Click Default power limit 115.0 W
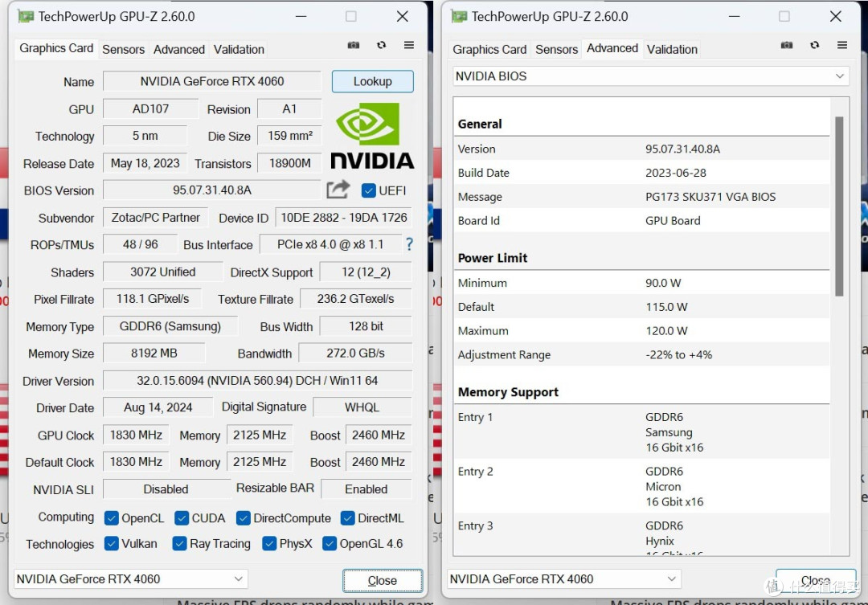 click(666, 307)
